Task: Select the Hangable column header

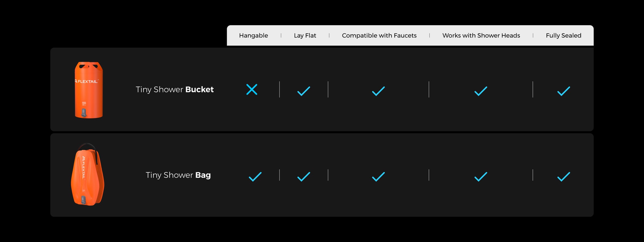Action: (253, 35)
